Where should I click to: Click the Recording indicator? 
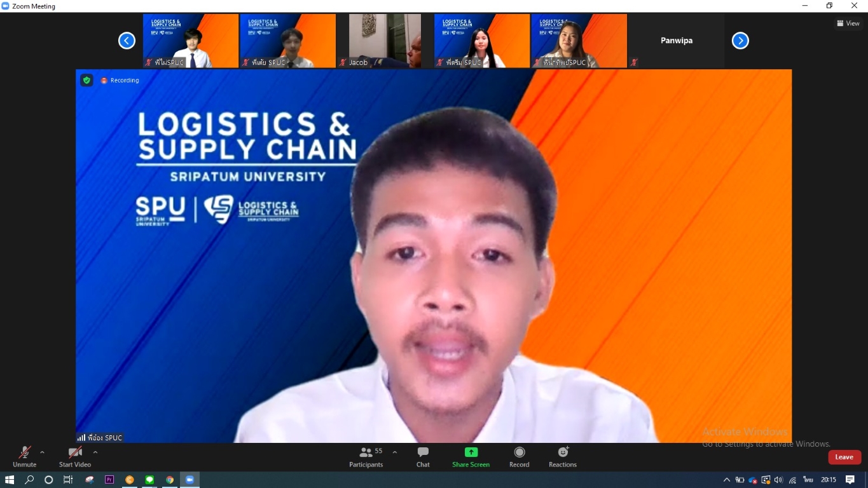pos(120,81)
